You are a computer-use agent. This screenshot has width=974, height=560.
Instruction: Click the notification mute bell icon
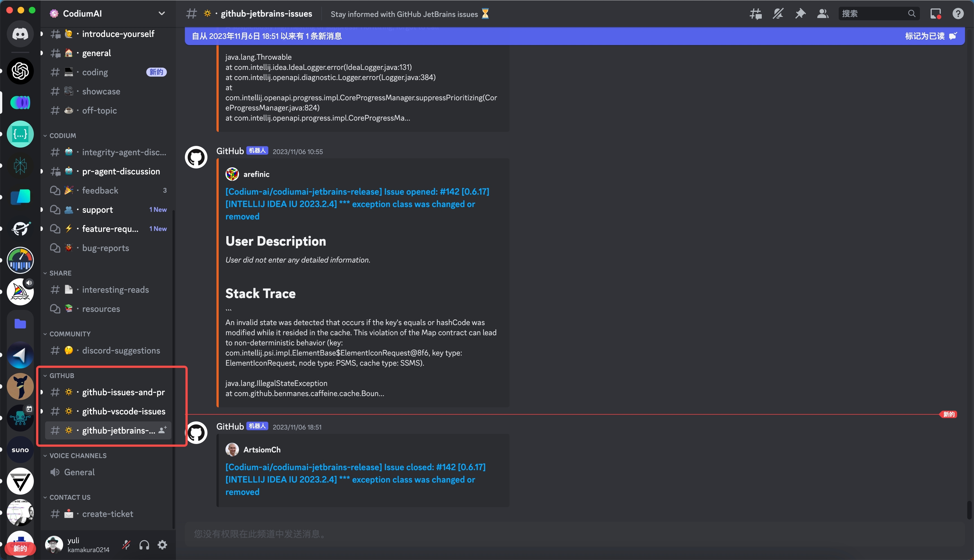[778, 14]
